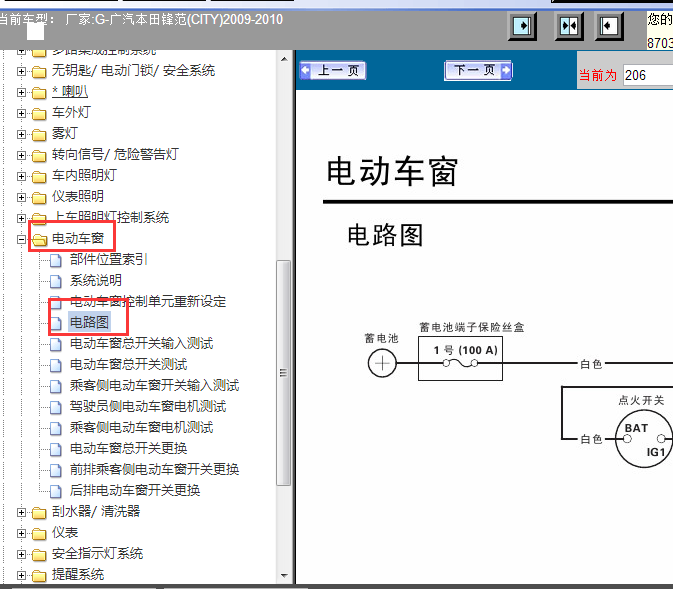Open 乘客侧电动车窗开关输入测试 document
The image size is (673, 589).
point(154,386)
